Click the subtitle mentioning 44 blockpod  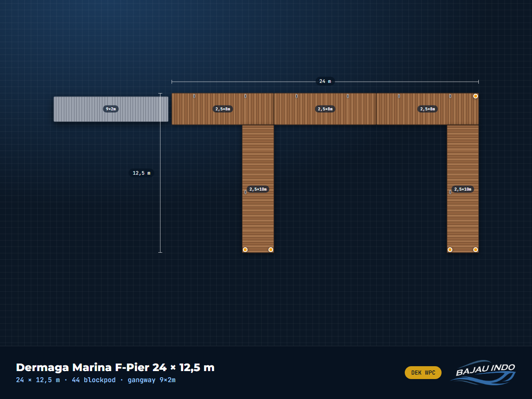click(x=96, y=380)
